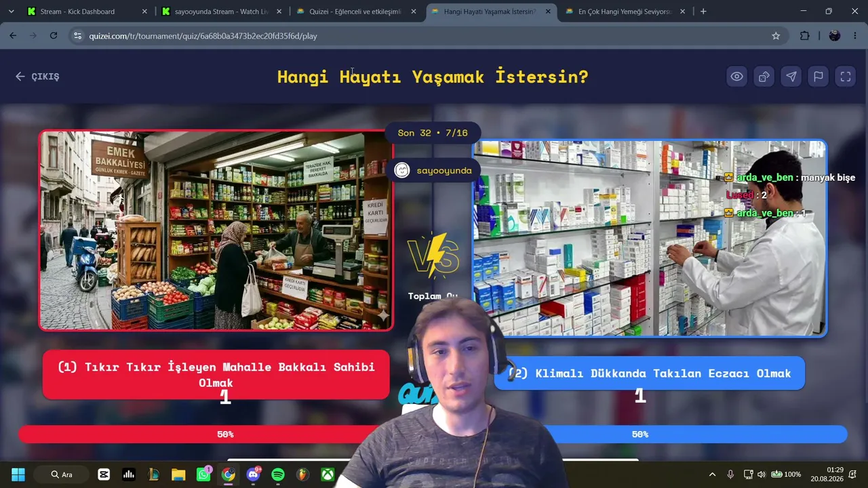868x488 pixels.
Task: Click the sayooyunda user badge
Action: click(x=434, y=170)
